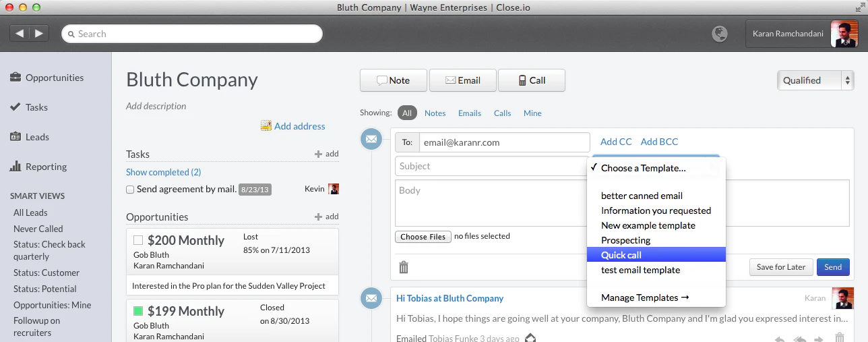This screenshot has height=342, width=868.
Task: Select Choose a Template… in the menu
Action: (x=656, y=168)
